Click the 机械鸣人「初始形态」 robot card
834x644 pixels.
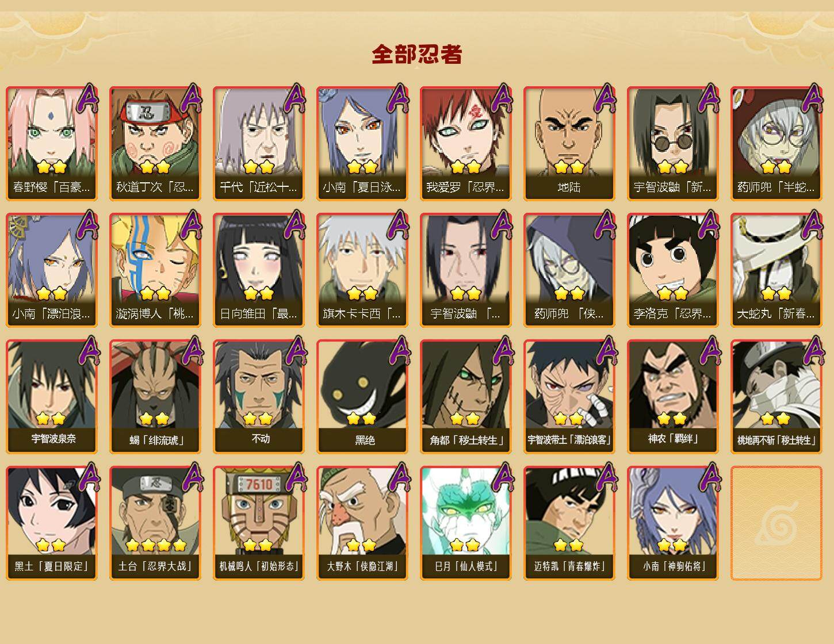[259, 523]
